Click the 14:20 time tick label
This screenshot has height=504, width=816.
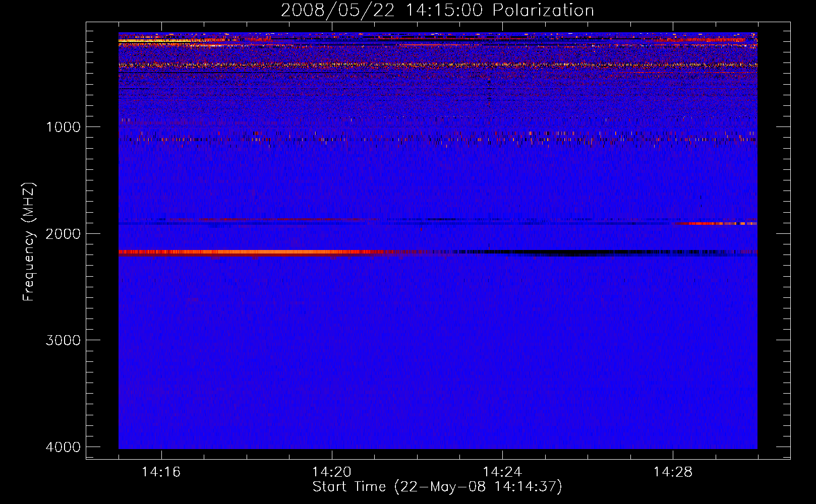pos(331,472)
